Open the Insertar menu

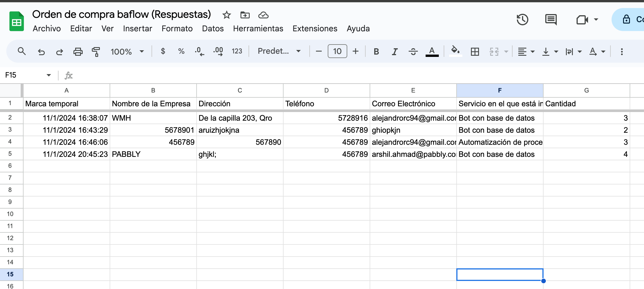pos(137,28)
